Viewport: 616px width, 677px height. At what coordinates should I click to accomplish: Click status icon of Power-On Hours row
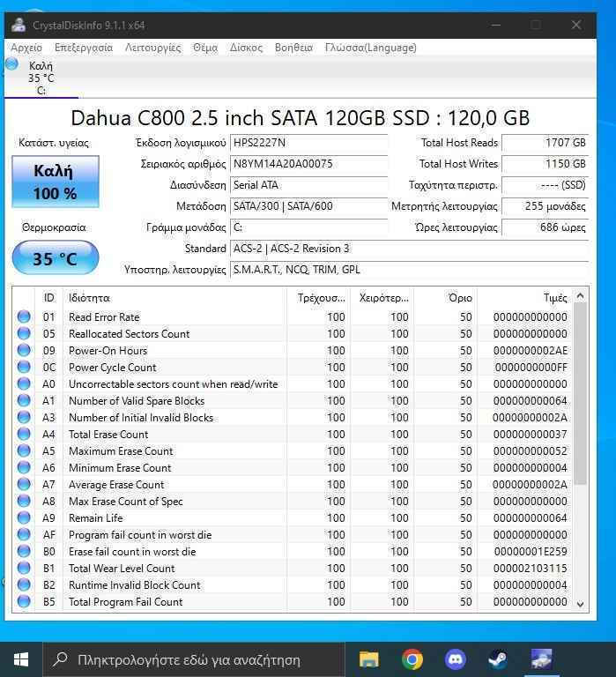click(x=24, y=350)
